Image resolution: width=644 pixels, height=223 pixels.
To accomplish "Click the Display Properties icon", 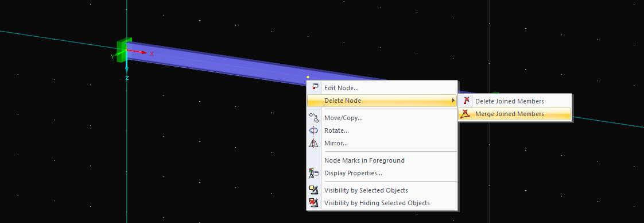I will click(314, 173).
